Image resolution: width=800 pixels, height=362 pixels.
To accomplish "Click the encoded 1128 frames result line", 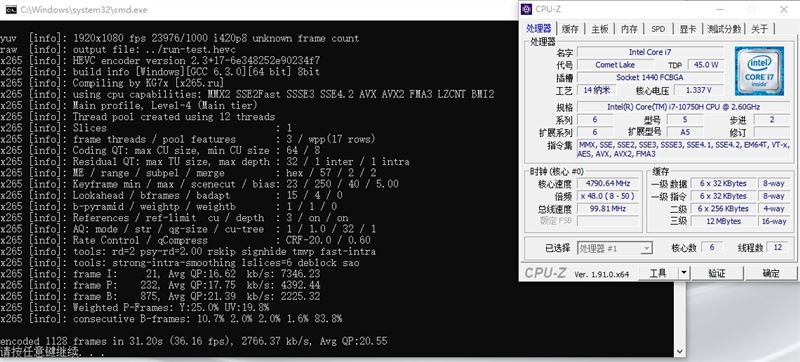I will point(193,341).
